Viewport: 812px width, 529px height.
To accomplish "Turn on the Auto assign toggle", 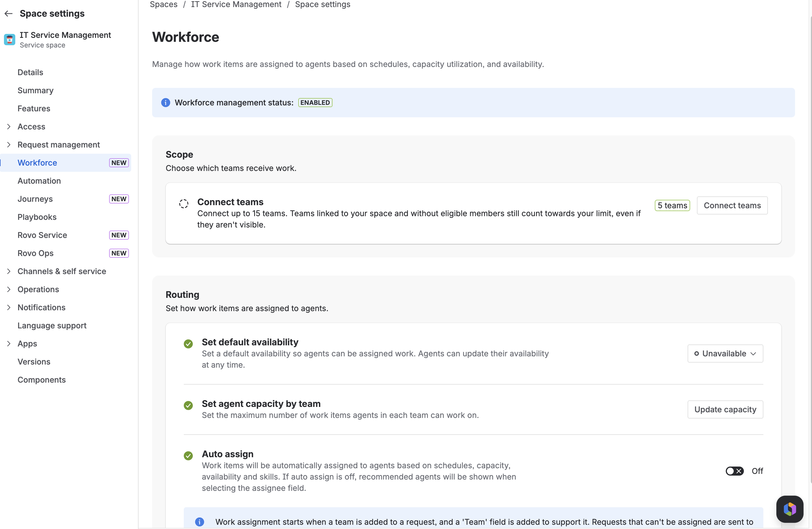I will (735, 471).
